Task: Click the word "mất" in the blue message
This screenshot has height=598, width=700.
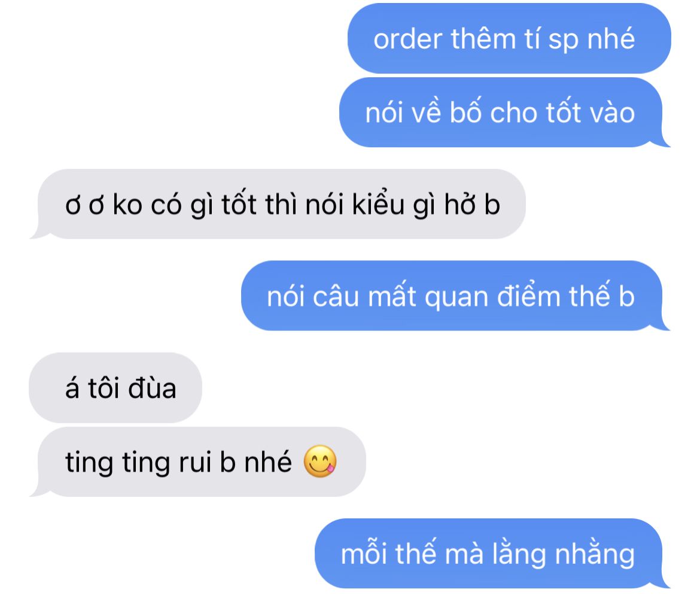Action: click(392, 296)
